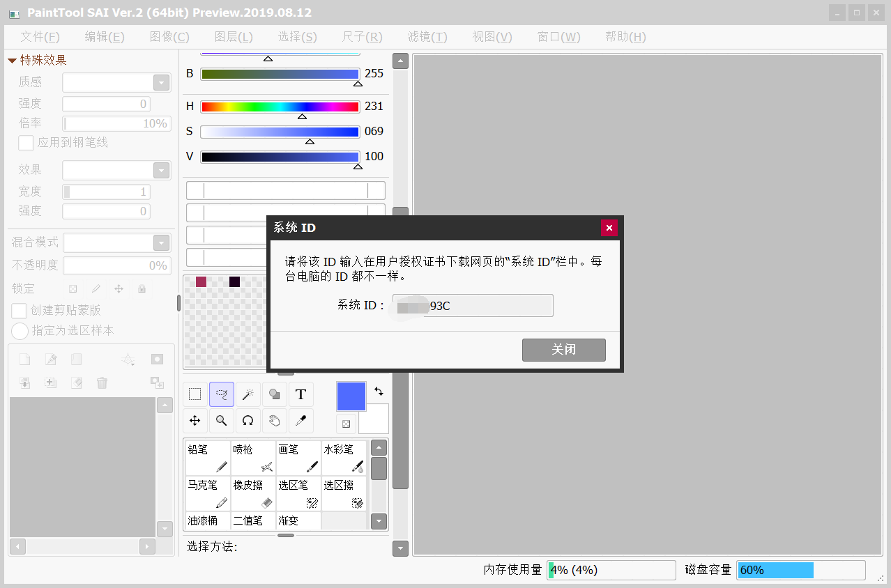Image resolution: width=891 pixels, height=588 pixels.
Task: Toggle 应用到钢笔线 checkbox
Action: (26, 143)
